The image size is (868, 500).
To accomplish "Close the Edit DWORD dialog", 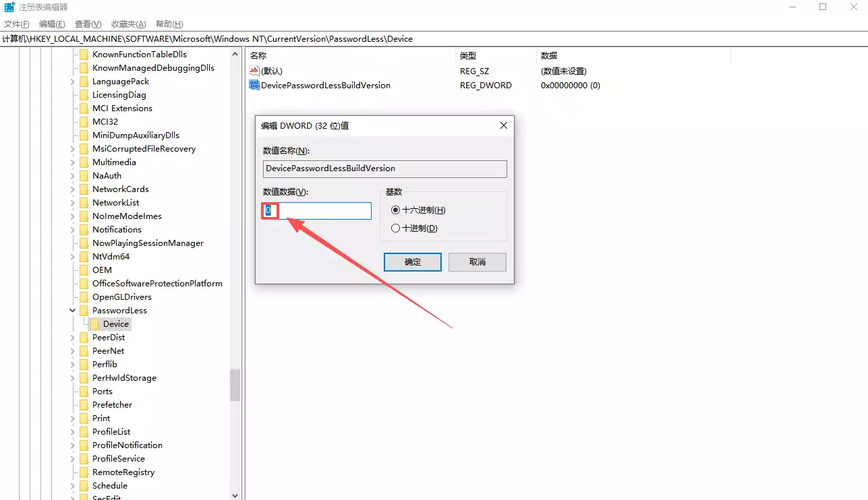I will pyautogui.click(x=503, y=125).
